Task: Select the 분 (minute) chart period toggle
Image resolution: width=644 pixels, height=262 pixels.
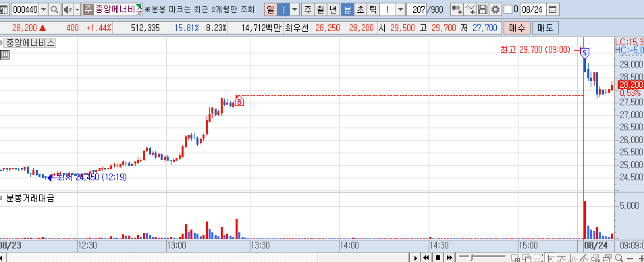Action: coord(348,9)
